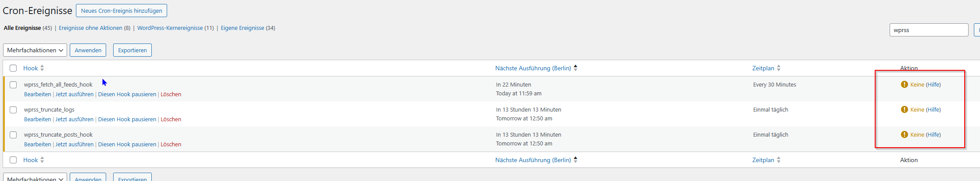Toggle select-all checkbox in table header
This screenshot has height=181, width=980.
point(13,68)
